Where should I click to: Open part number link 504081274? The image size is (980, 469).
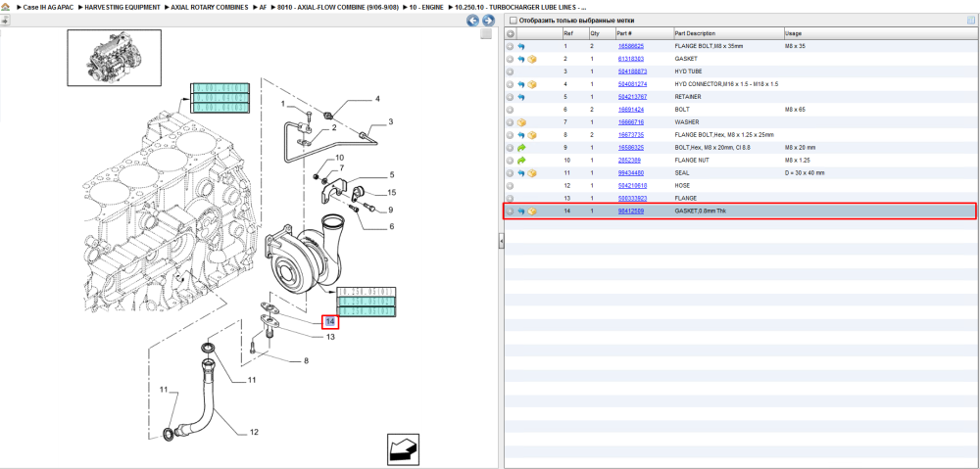(632, 84)
